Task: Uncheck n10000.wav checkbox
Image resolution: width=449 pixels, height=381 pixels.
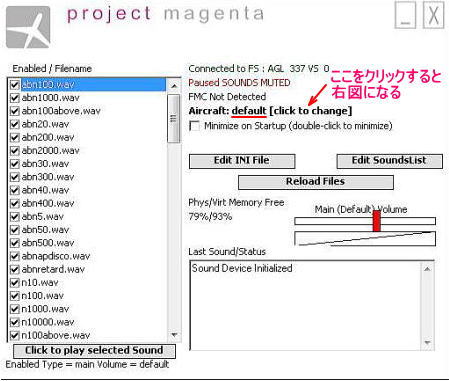Action: [x=14, y=322]
